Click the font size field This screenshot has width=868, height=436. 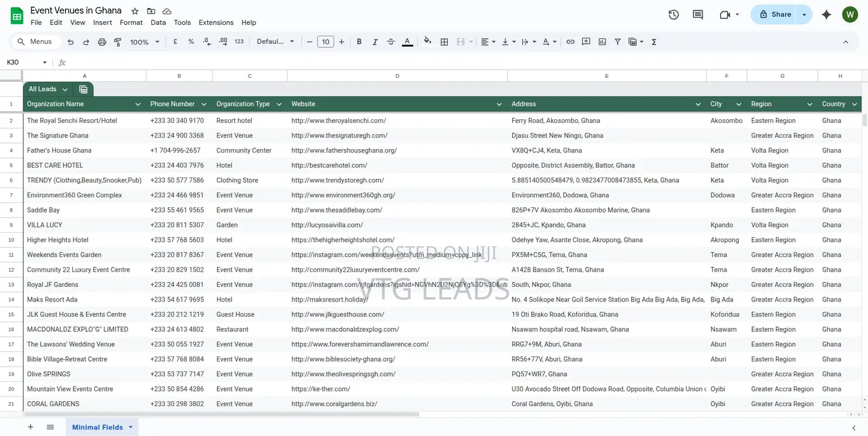coord(325,42)
